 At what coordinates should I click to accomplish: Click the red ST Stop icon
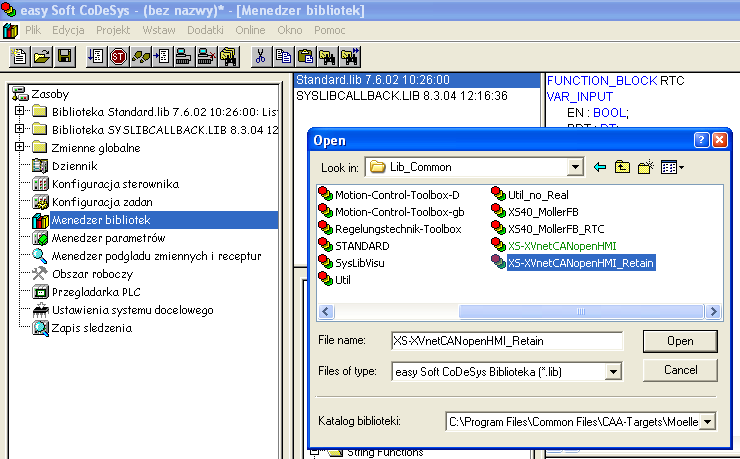pyautogui.click(x=118, y=57)
